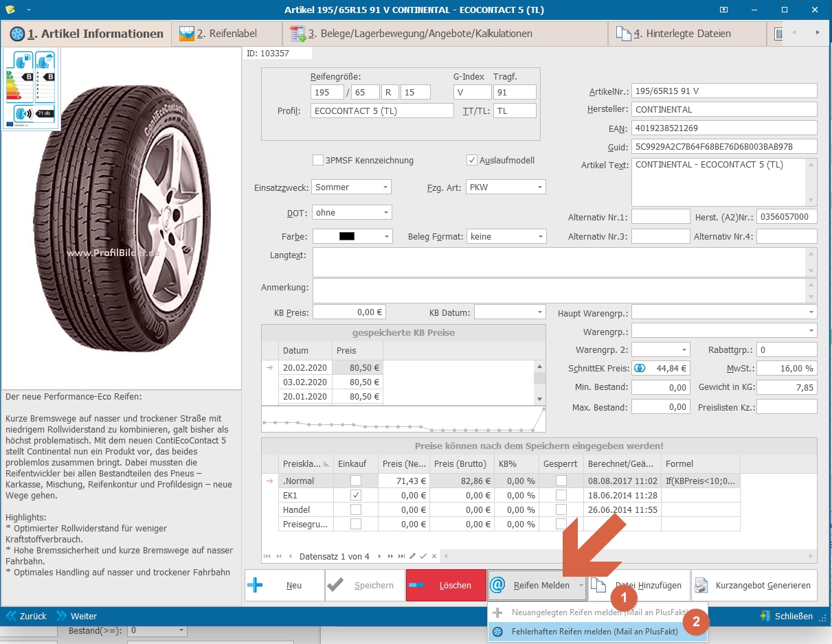Image resolution: width=832 pixels, height=644 pixels.
Task: Expand the Haupt Warengrp. dropdown
Action: (811, 312)
